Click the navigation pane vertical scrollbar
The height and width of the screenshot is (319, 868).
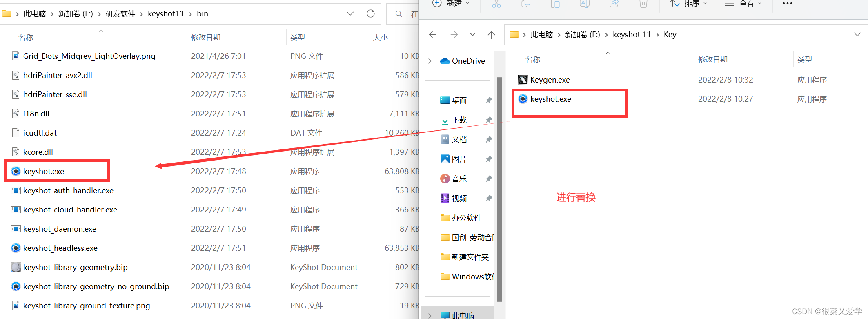499,190
